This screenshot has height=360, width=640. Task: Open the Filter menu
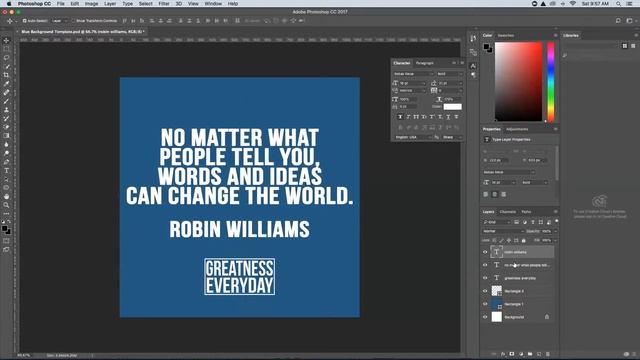(x=164, y=4)
